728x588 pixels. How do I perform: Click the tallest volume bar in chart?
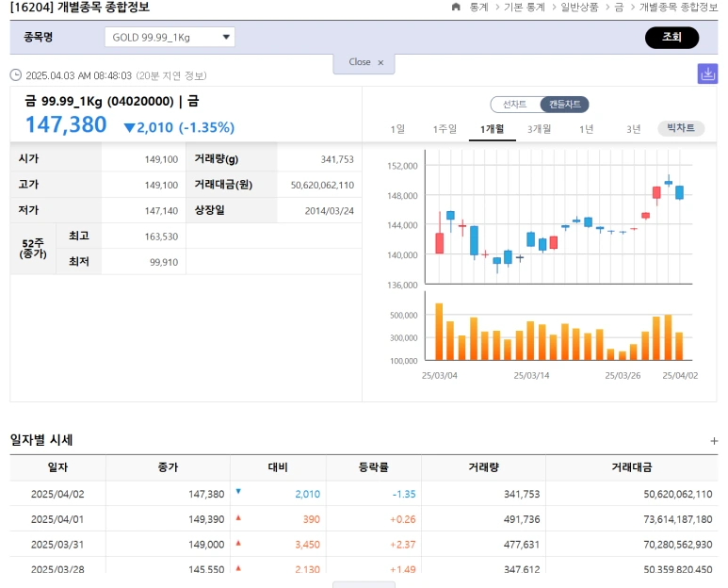point(439,332)
